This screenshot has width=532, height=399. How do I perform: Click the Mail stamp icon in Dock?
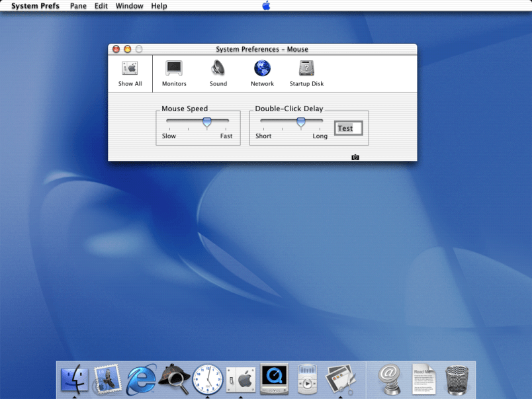pyautogui.click(x=107, y=379)
